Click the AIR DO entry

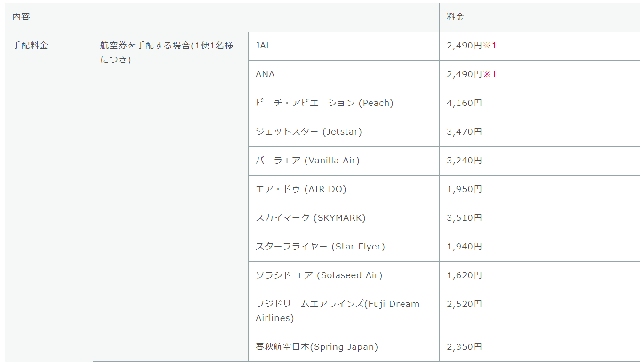pyautogui.click(x=301, y=189)
